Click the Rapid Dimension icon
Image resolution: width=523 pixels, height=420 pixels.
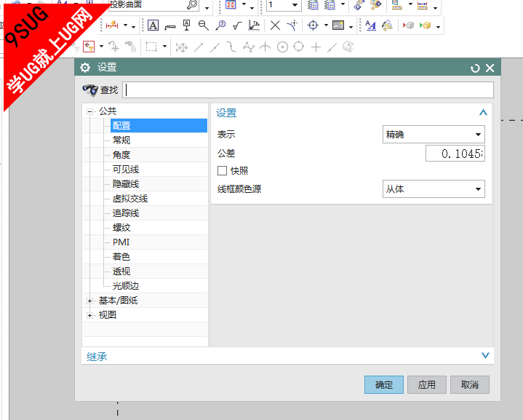point(112,25)
